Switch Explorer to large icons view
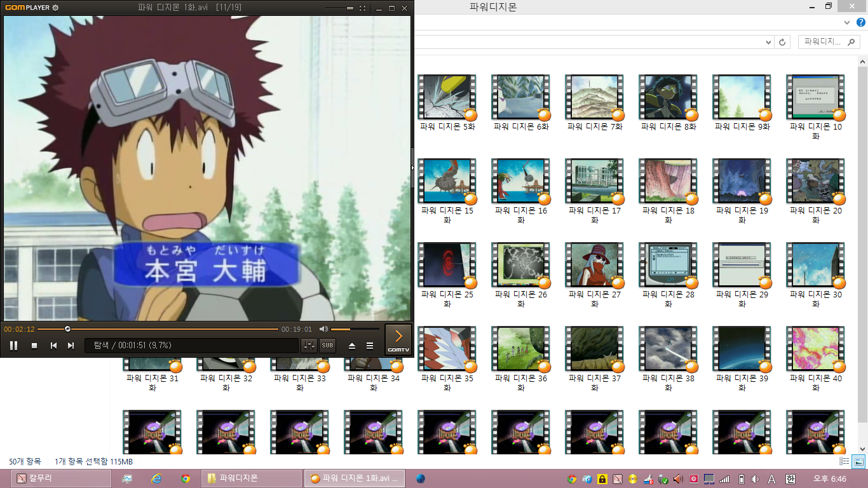868x488 pixels. tap(858, 461)
